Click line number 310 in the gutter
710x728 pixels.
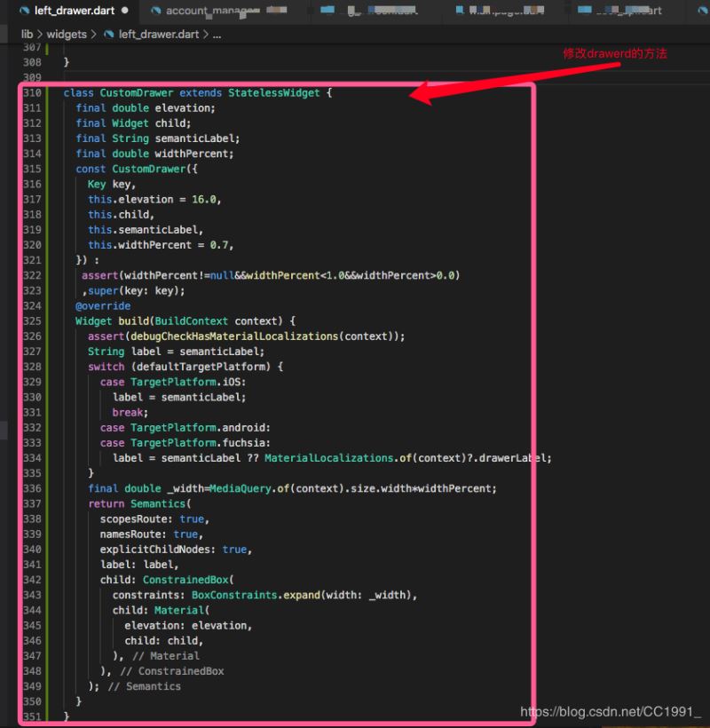coord(32,93)
